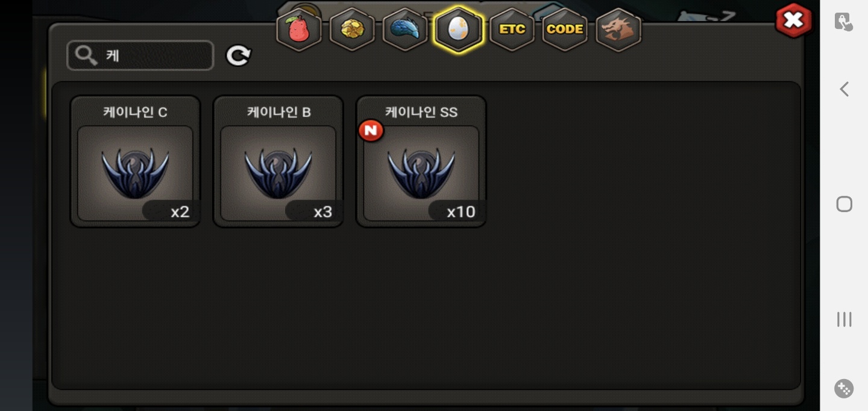868x411 pixels.
Task: Select the 케이나인 C item card
Action: (x=135, y=162)
